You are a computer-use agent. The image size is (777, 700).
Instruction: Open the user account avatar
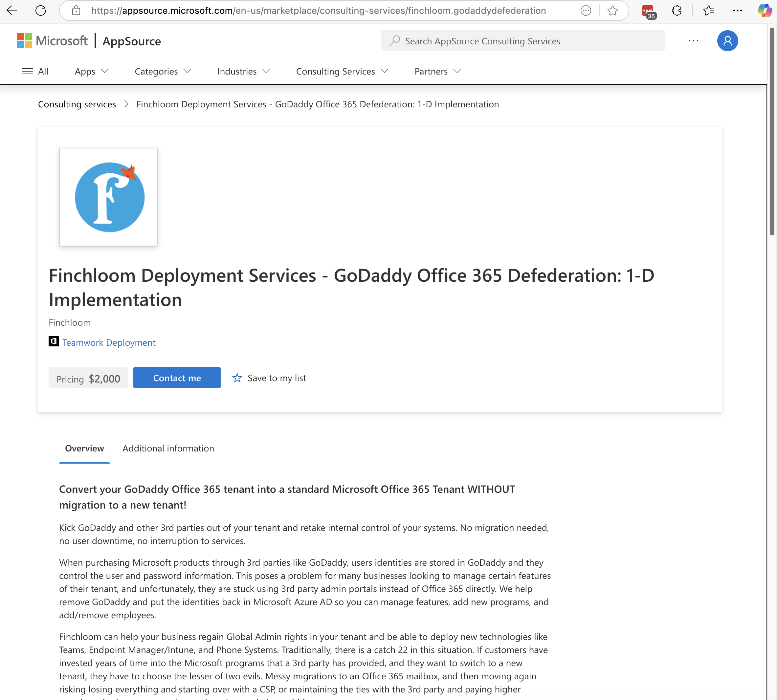(x=727, y=41)
